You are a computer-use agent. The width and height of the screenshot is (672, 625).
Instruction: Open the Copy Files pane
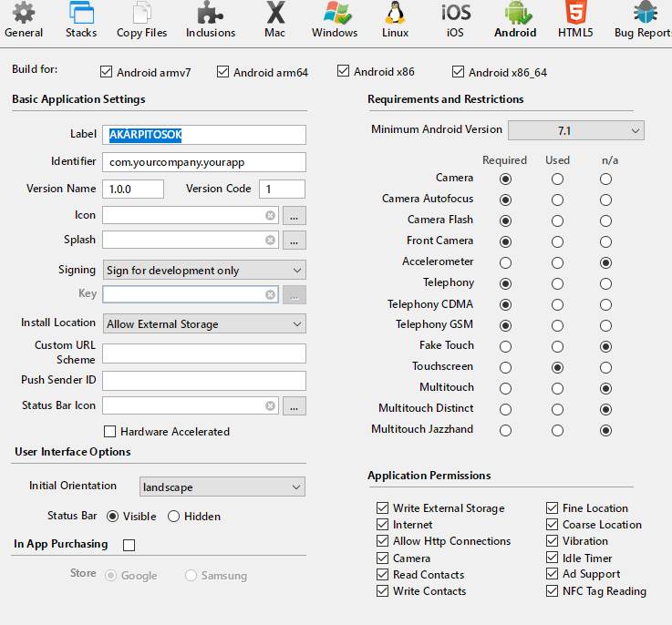click(x=142, y=21)
